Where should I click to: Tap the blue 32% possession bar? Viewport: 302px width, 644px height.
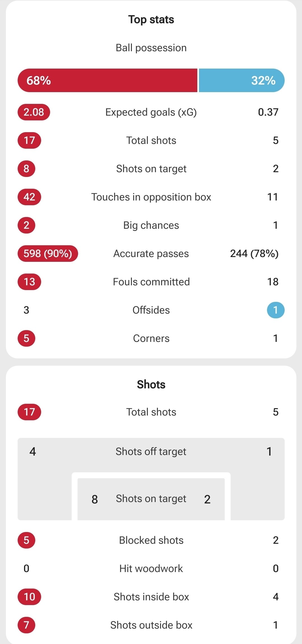[242, 80]
